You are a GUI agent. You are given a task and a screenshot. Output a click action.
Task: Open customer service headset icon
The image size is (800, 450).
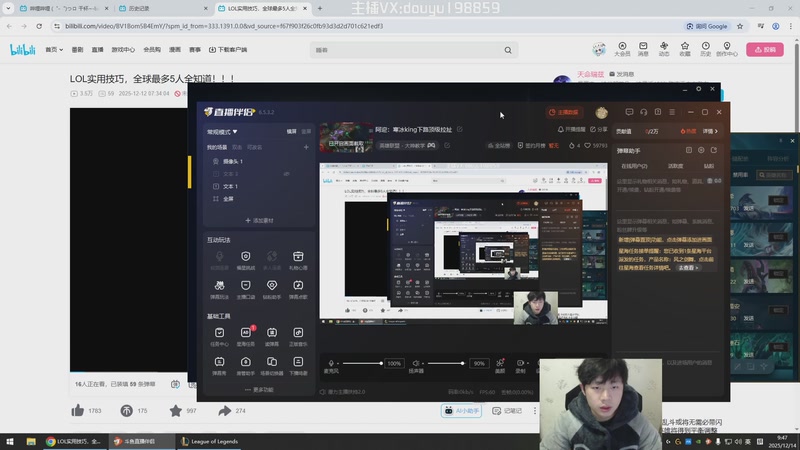643,112
